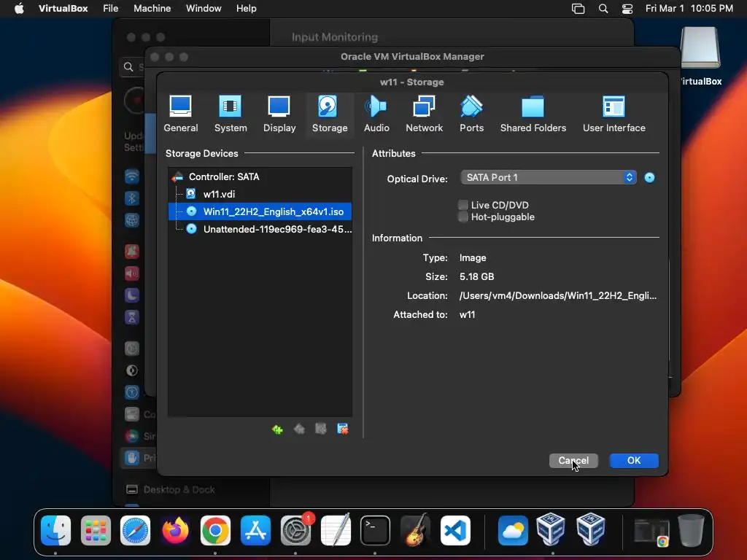Open TextEdit from the Dock
The width and height of the screenshot is (747, 560).
(336, 531)
